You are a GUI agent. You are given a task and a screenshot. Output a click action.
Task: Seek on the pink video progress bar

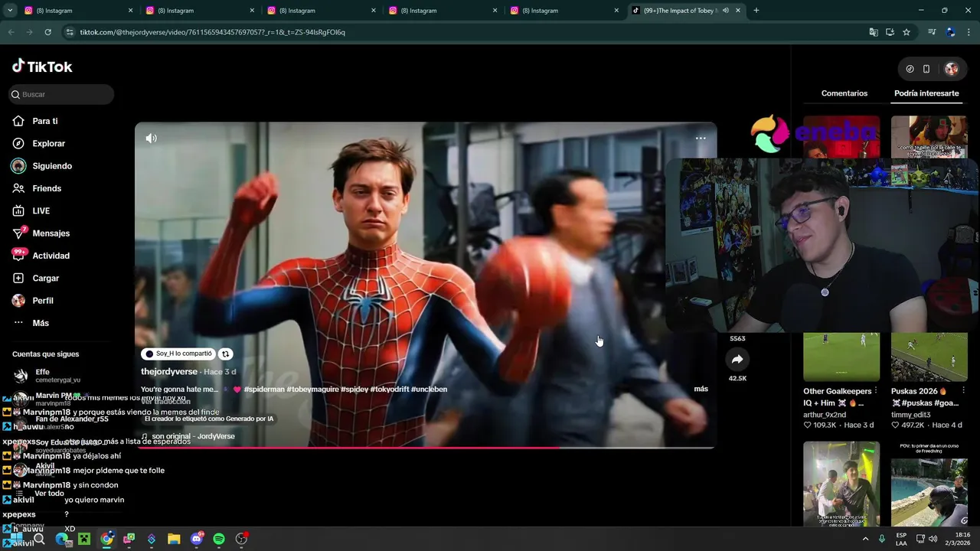(x=426, y=448)
